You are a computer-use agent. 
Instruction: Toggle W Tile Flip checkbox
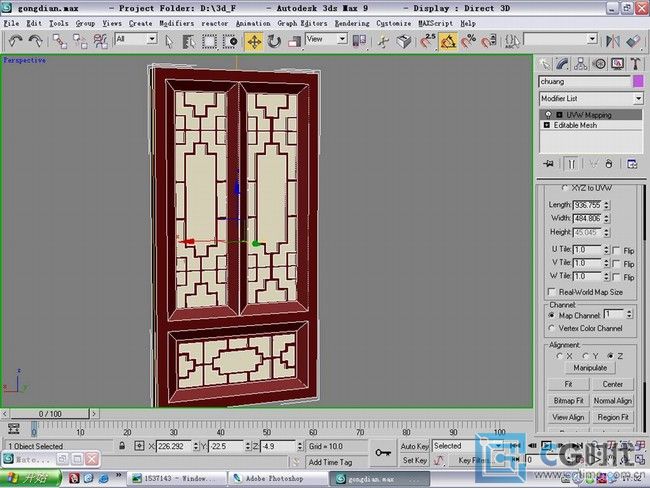point(616,277)
